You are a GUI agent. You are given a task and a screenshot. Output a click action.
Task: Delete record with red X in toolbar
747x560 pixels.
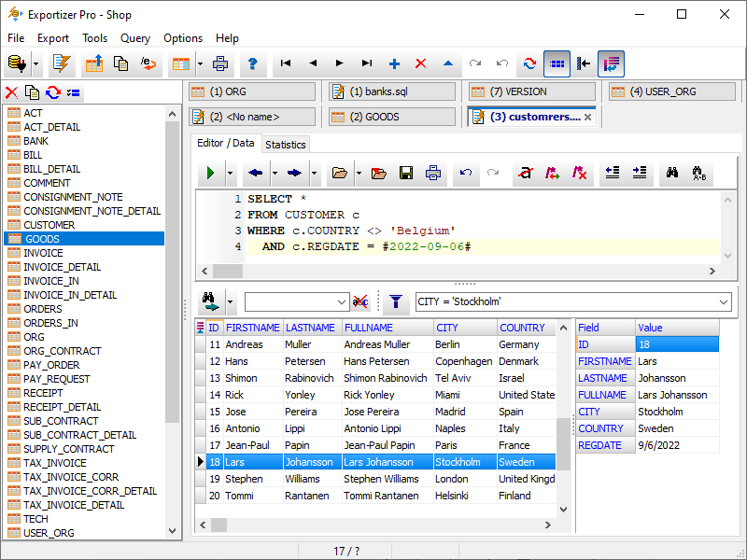421,63
